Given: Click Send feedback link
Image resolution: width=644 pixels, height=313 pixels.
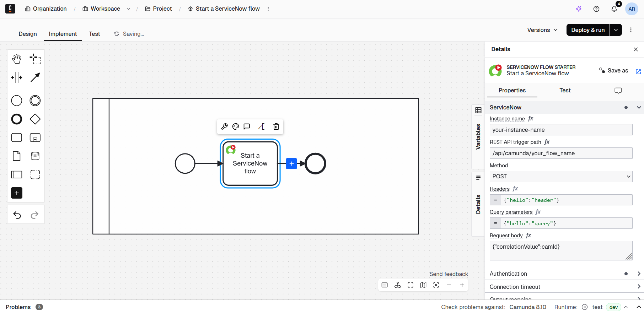Looking at the screenshot, I should pos(449,274).
